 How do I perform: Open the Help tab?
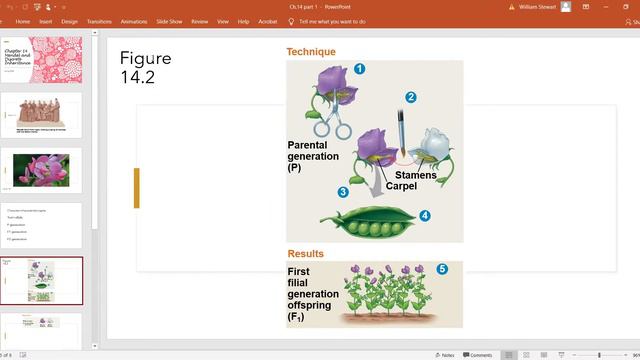pos(243,22)
